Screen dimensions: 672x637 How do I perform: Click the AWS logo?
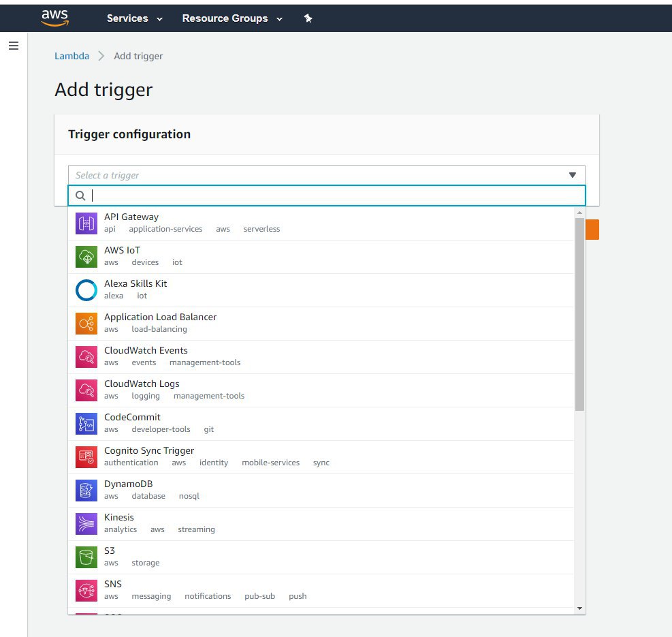[x=55, y=18]
